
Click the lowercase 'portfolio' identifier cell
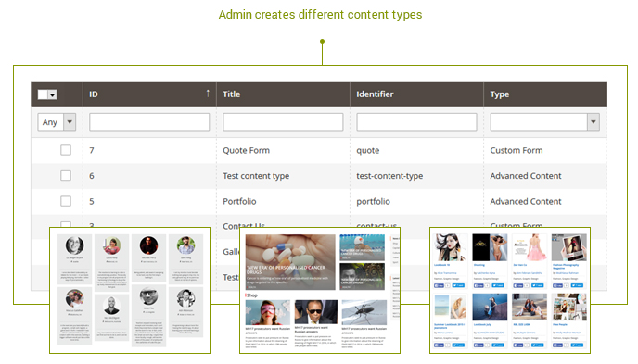click(373, 202)
